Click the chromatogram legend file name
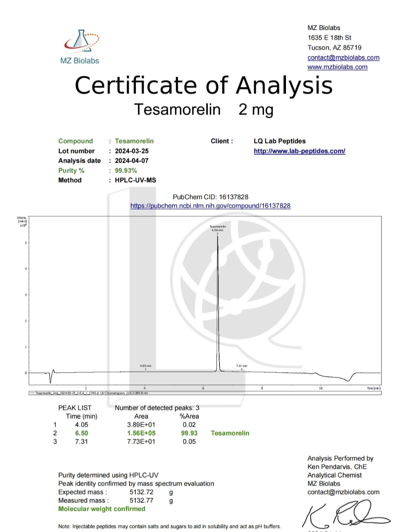This screenshot has height=532, width=408. 91,393
